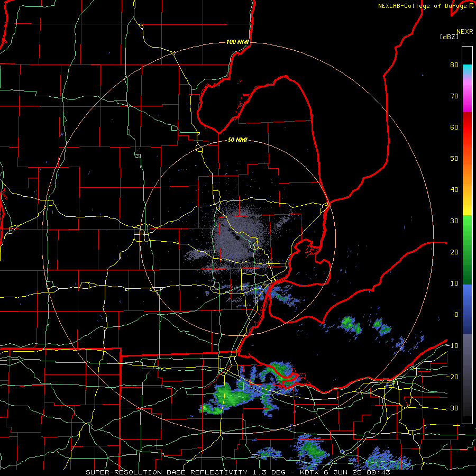Pick the cyan segment of the reflectivity color bar

pyautogui.click(x=467, y=70)
